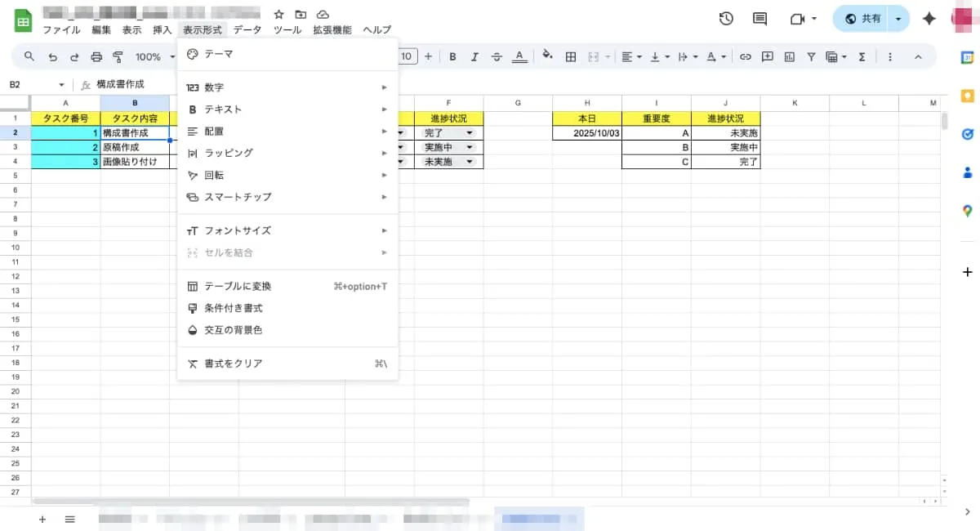
Task: Click the 共有 share button
Action: click(868, 17)
